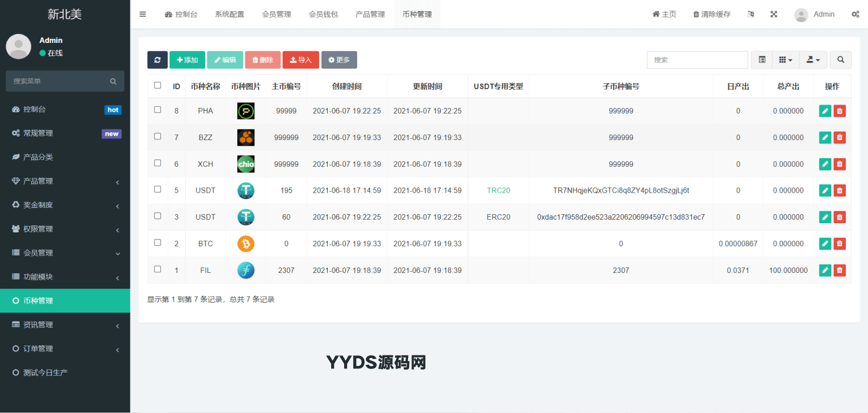
Task: Click the magnifier search button in toolbar
Action: 840,60
